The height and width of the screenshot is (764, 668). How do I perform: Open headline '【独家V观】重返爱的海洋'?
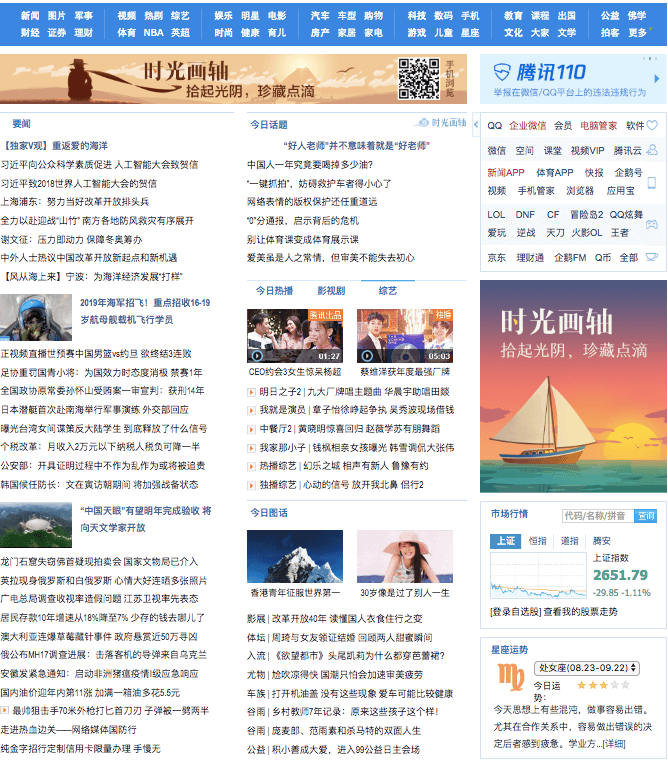coord(54,146)
